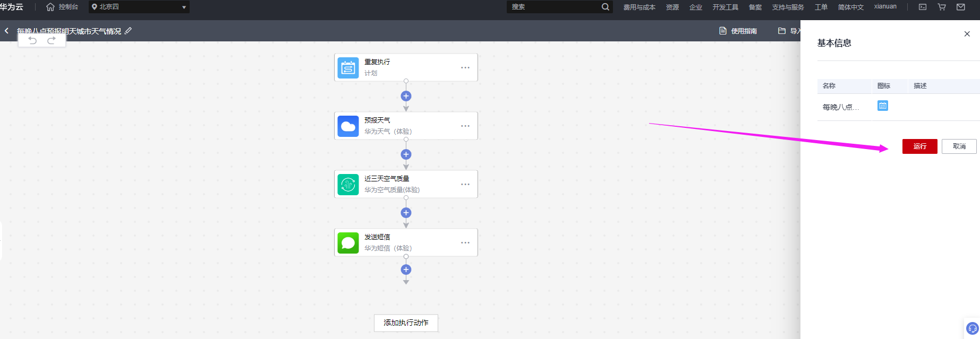The height and width of the screenshot is (339, 980).
Task: Open more options for 近三天空气质量 step
Action: pos(465,184)
